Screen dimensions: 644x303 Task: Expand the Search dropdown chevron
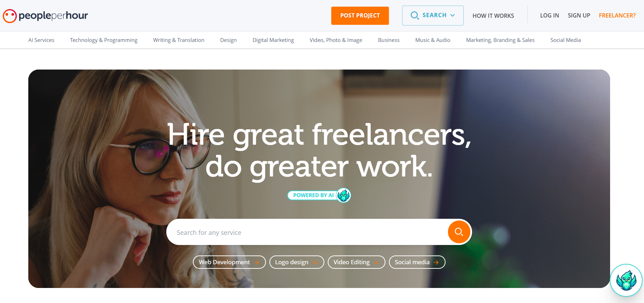(453, 15)
